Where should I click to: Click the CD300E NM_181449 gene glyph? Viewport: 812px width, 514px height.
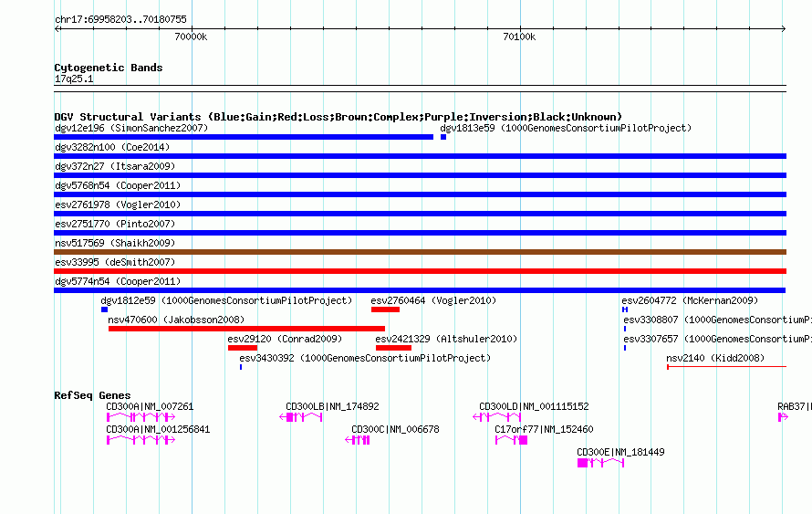tap(600, 463)
